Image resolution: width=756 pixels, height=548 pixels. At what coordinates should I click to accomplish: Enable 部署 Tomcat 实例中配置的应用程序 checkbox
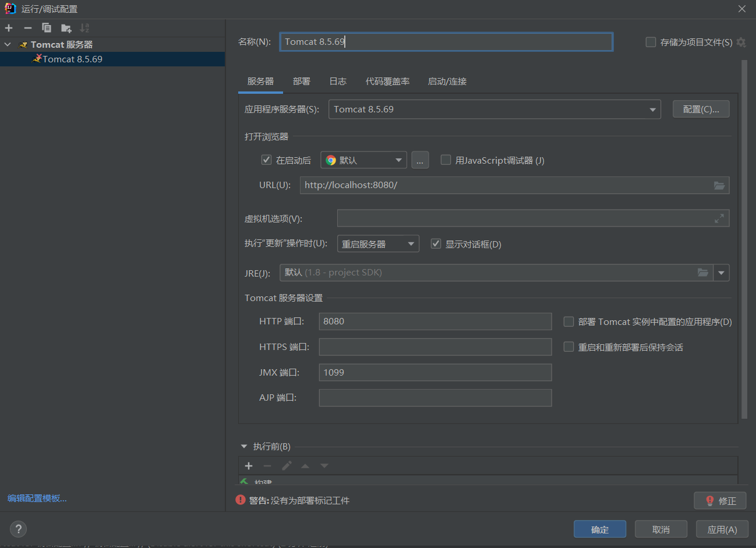coord(569,321)
